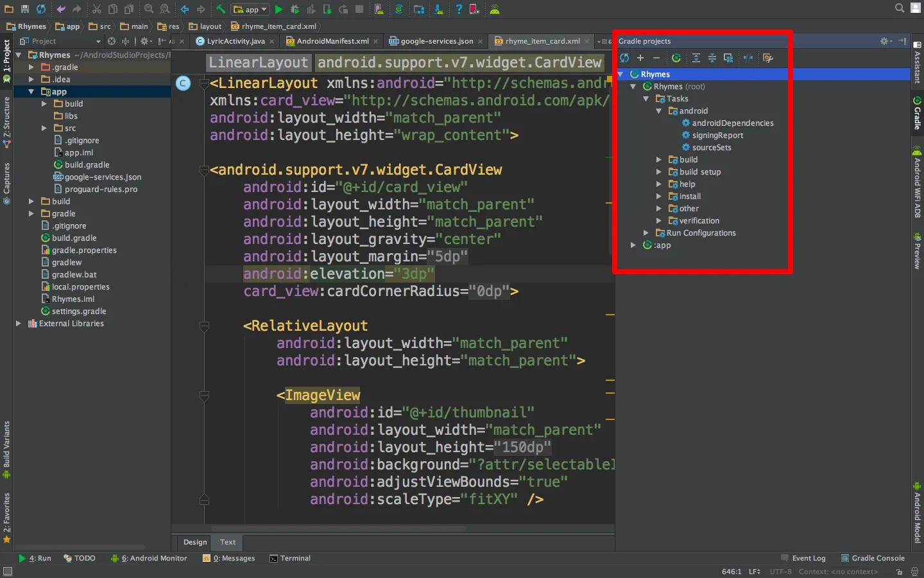Image resolution: width=924 pixels, height=578 pixels.
Task: Click the Debug app bug icon
Action: (295, 9)
